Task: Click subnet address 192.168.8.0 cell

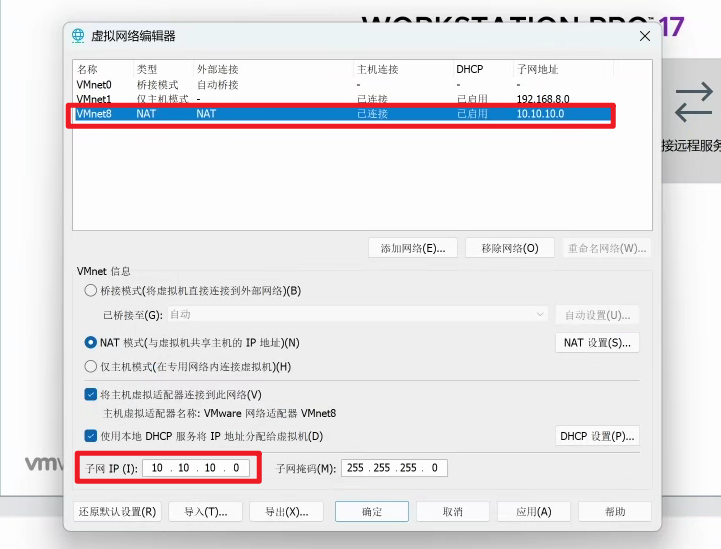Action: point(543,99)
